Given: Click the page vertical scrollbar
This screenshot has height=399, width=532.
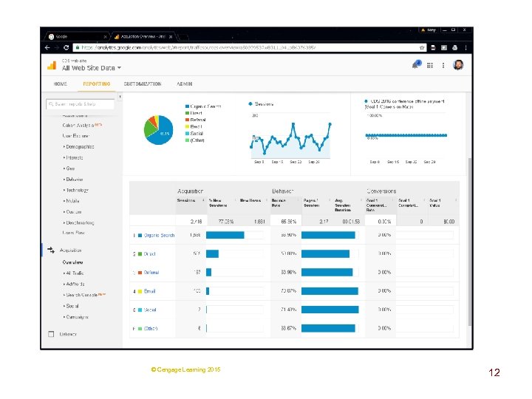Looking at the screenshot, I should pos(470,241).
